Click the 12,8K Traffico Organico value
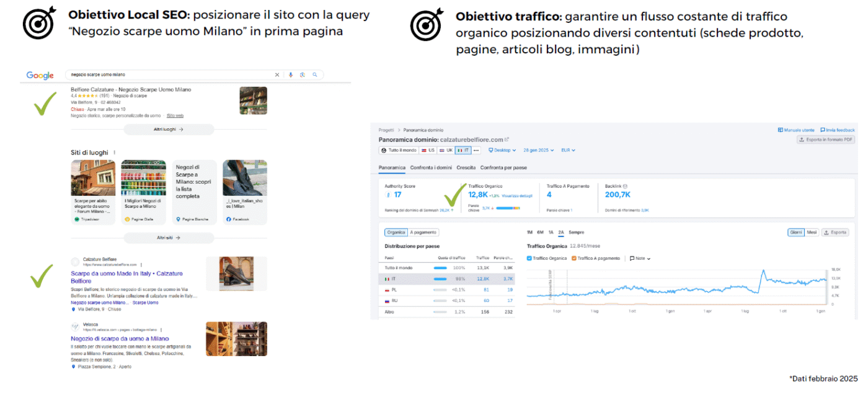The height and width of the screenshot is (400, 868). coord(477,195)
